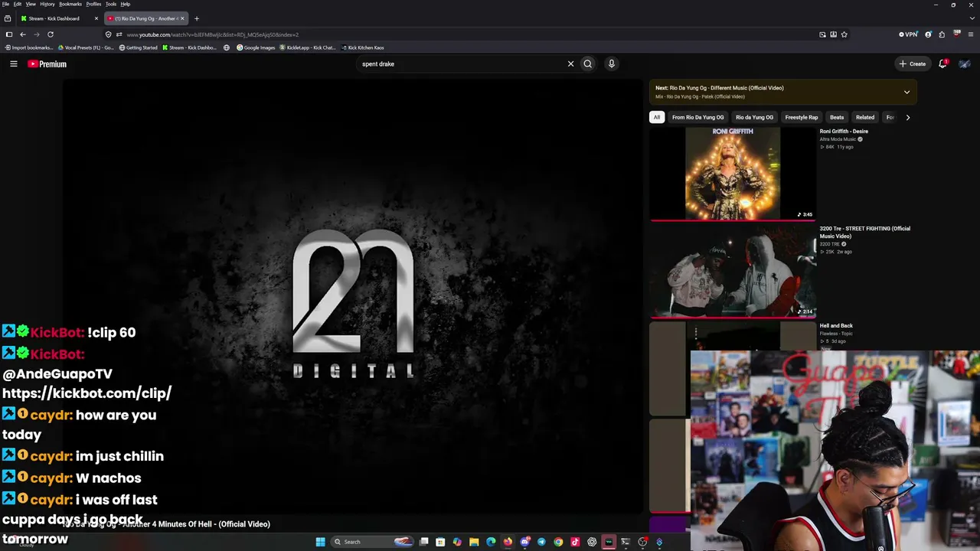Click the tracking protection shield icon

(108, 34)
